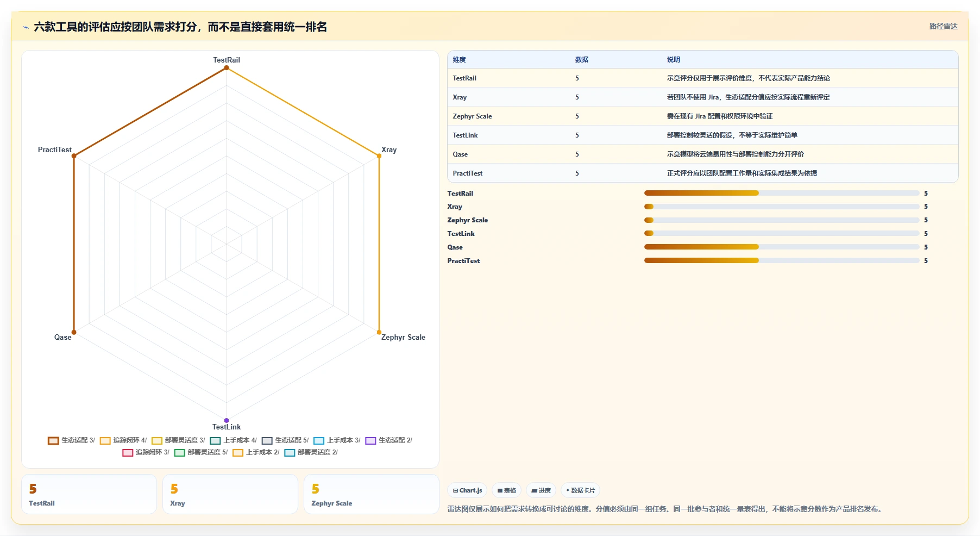Click the purple TestLink radar data point
The image size is (980, 536).
pyautogui.click(x=227, y=420)
